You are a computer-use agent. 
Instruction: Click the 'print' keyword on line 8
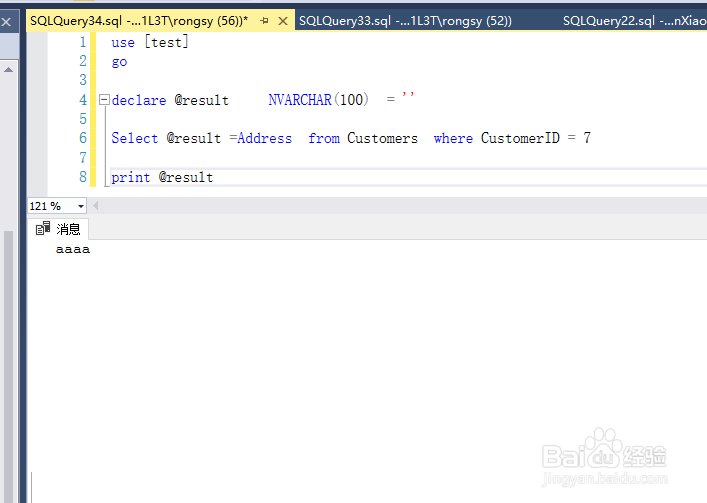[x=131, y=177]
